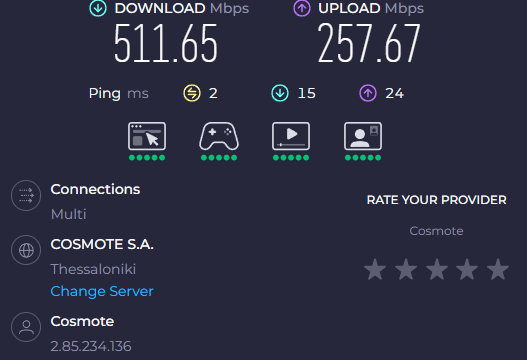527x360 pixels.
Task: Rate provider with the first star
Action: [375, 269]
